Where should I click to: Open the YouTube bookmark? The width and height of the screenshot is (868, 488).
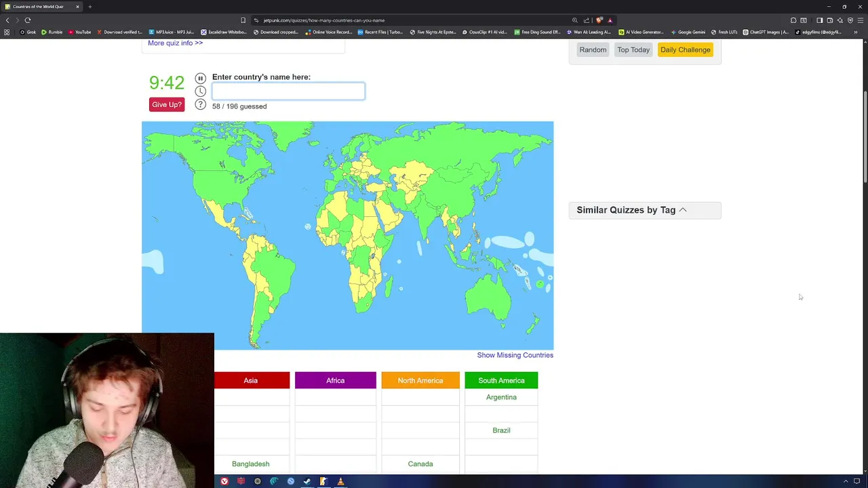pyautogui.click(x=80, y=32)
